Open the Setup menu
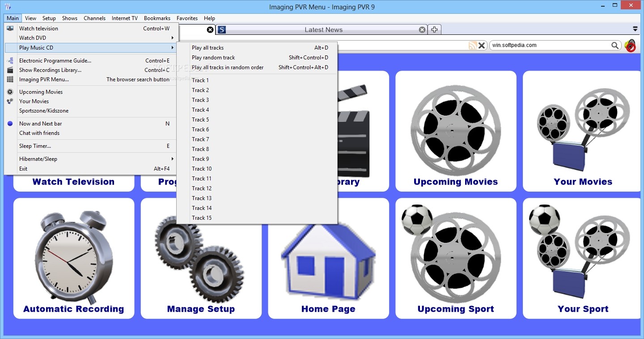Screen dimensions: 644x339 [x=49, y=18]
